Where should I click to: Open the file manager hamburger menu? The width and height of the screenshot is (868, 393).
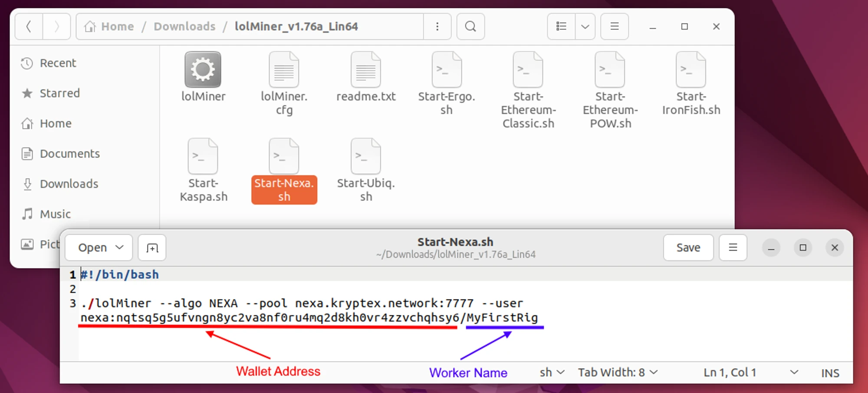pyautogui.click(x=614, y=26)
